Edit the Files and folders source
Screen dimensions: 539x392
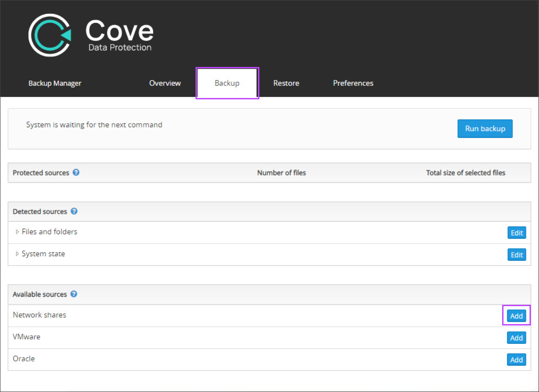click(x=517, y=233)
